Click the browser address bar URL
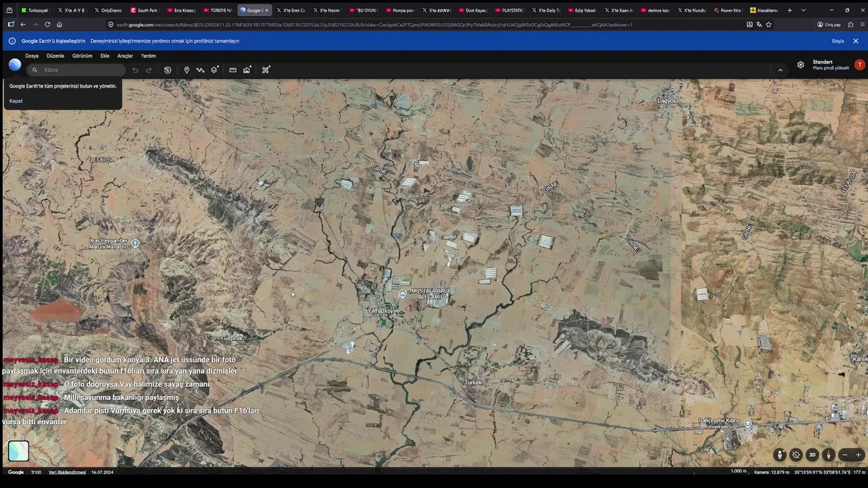This screenshot has width=868, height=488. (x=374, y=24)
